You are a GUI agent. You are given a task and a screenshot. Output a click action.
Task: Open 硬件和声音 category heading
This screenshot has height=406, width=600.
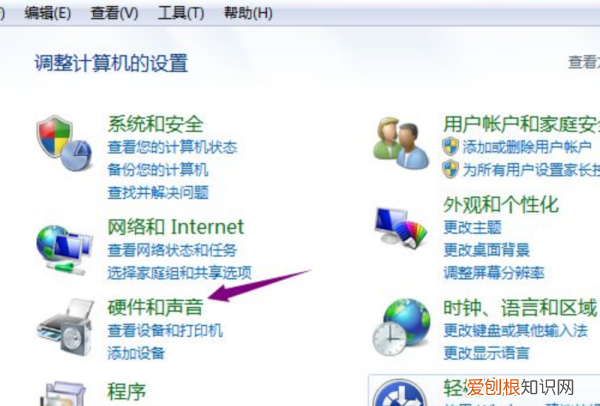click(155, 308)
